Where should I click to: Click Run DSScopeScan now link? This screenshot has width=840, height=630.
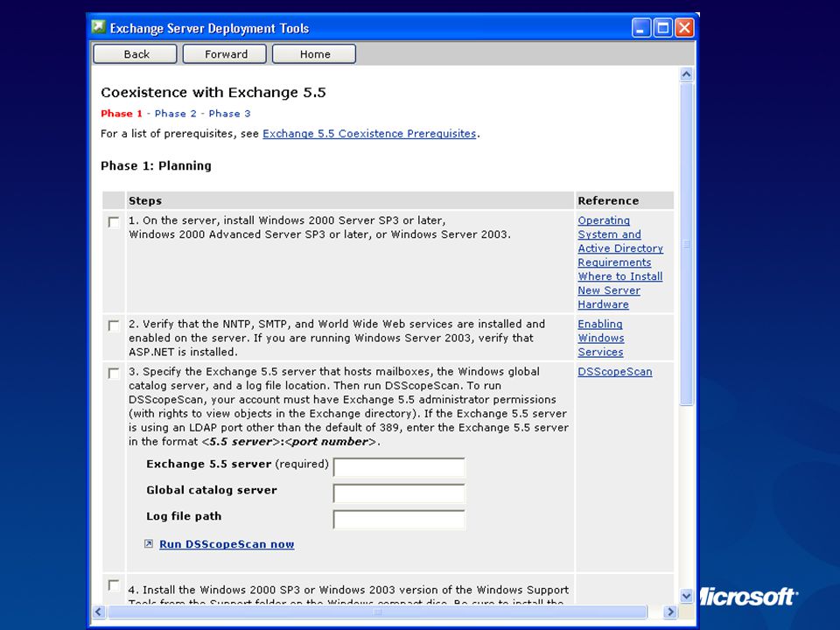(227, 544)
